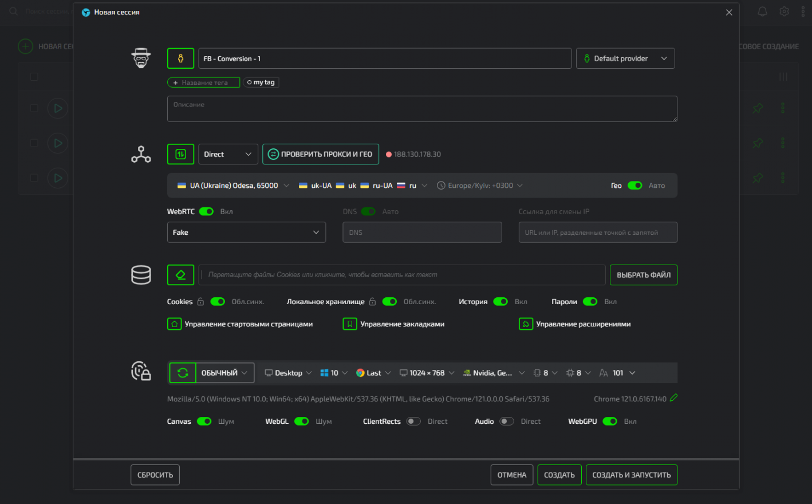This screenshot has width=812, height=504.
Task: Click the DNS input field
Action: click(x=422, y=233)
